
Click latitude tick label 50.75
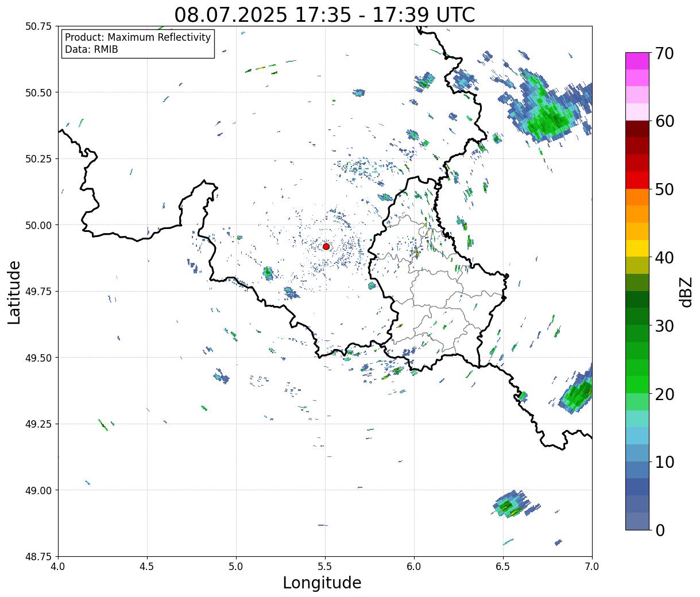(38, 26)
